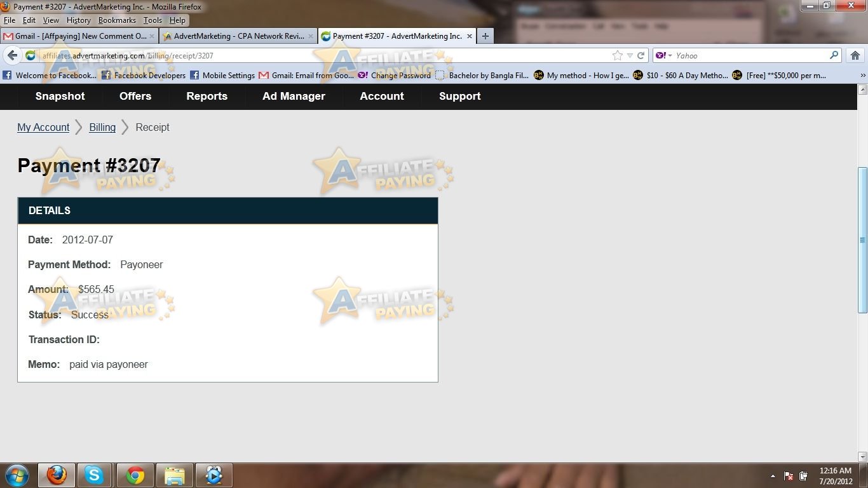Open the Bachelor by Bangla bookmark

pyautogui.click(x=482, y=75)
